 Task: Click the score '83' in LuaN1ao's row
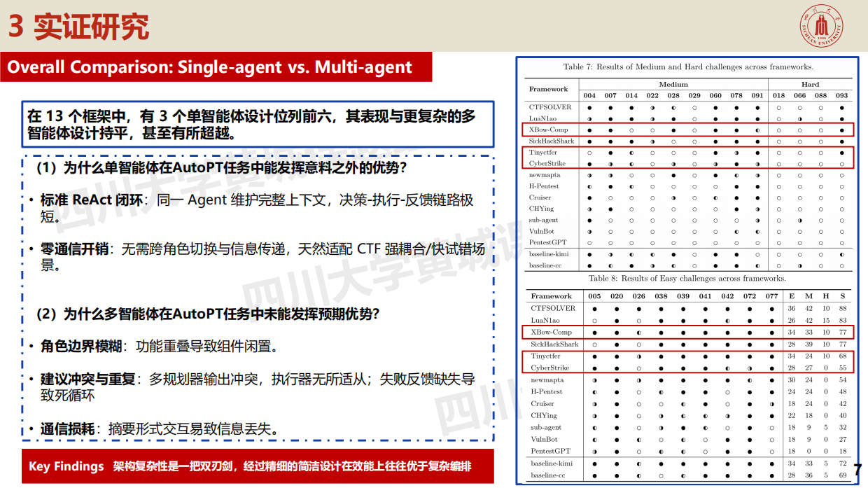click(x=842, y=320)
